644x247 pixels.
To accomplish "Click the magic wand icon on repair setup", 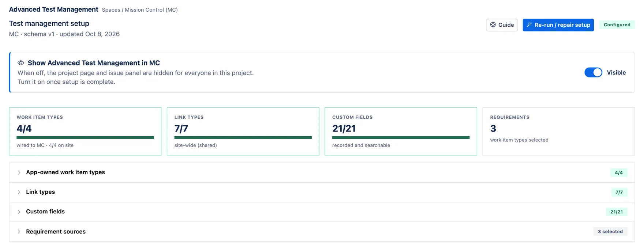I will (x=529, y=25).
